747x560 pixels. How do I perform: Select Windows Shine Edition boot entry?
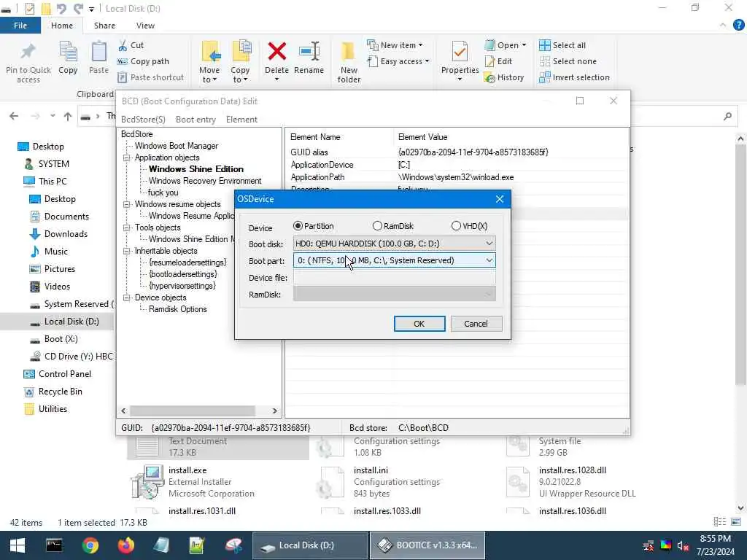coord(196,169)
